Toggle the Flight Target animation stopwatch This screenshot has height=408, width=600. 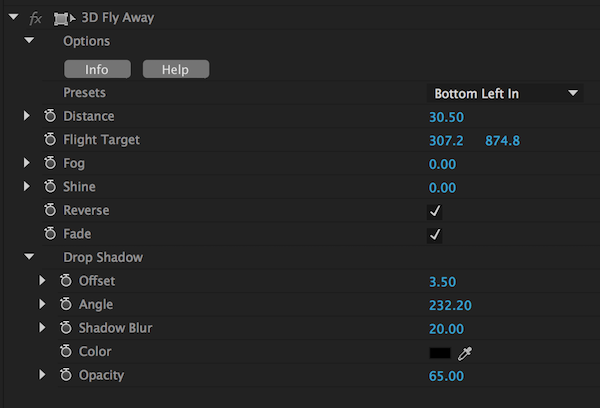[x=50, y=141]
